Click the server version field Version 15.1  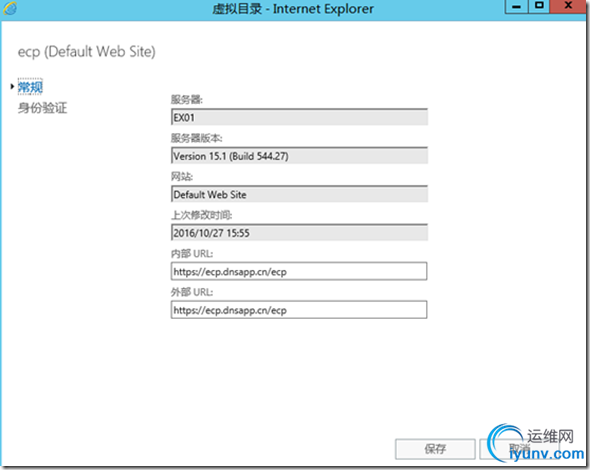pos(299,156)
